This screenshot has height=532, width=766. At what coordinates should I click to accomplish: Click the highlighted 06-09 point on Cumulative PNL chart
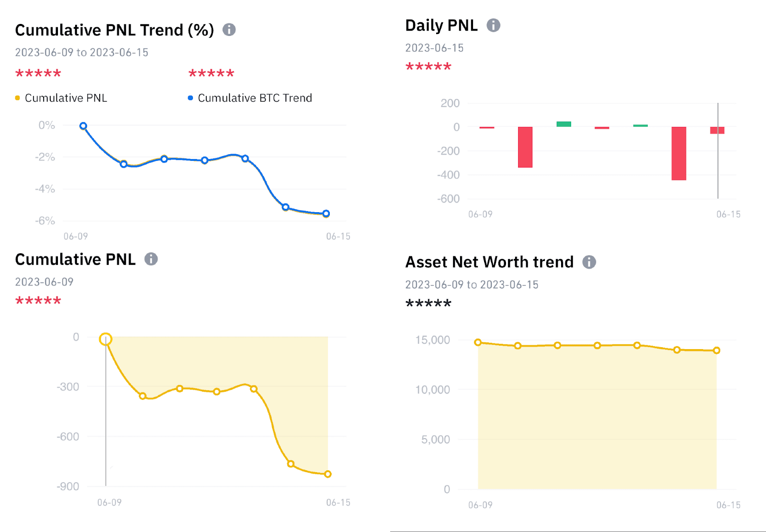click(105, 340)
